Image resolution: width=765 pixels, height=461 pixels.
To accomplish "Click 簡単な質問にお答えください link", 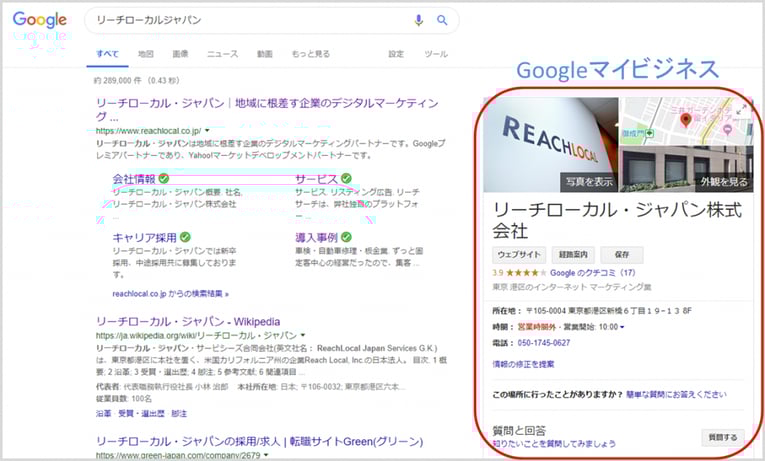I will click(x=676, y=394).
